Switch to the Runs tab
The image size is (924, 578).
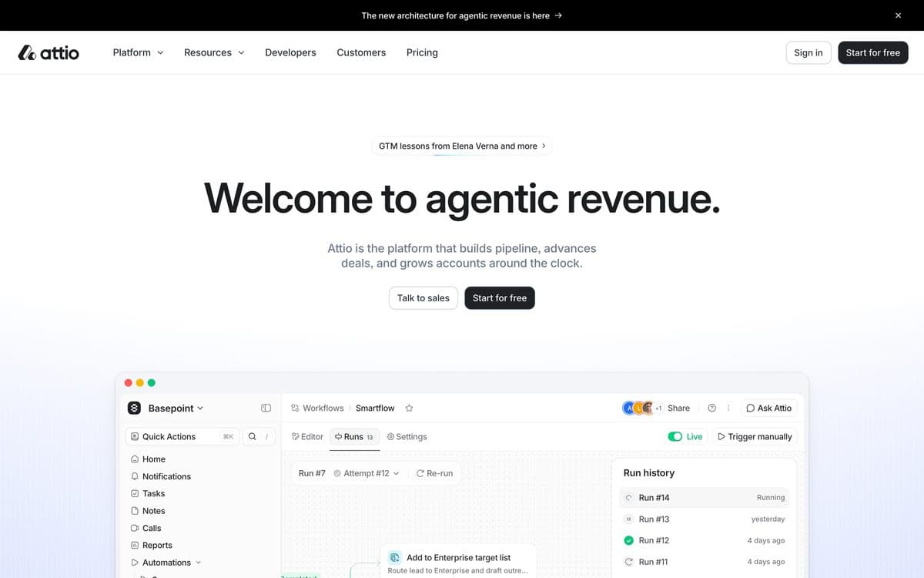tap(354, 437)
